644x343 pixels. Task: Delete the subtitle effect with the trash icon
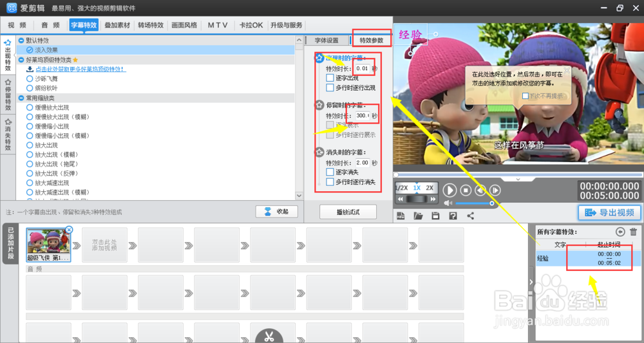(633, 232)
